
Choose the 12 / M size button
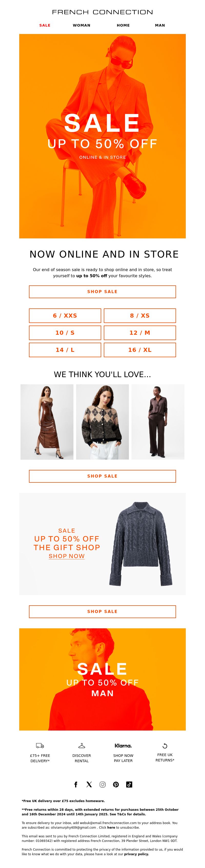click(140, 333)
